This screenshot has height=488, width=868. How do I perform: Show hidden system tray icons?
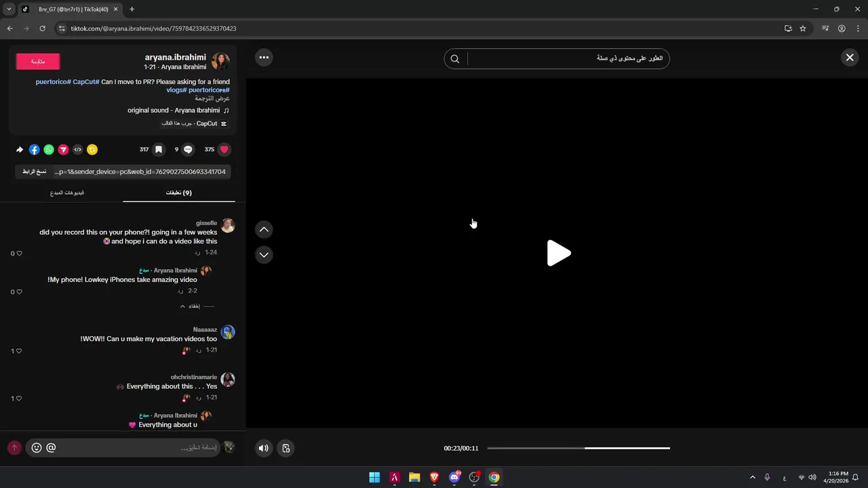point(752,477)
